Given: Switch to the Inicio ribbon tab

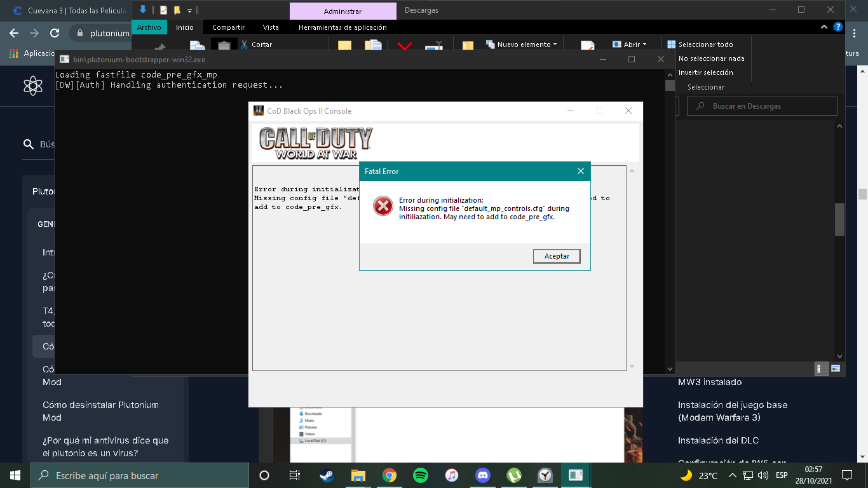Looking at the screenshot, I should pos(185,27).
